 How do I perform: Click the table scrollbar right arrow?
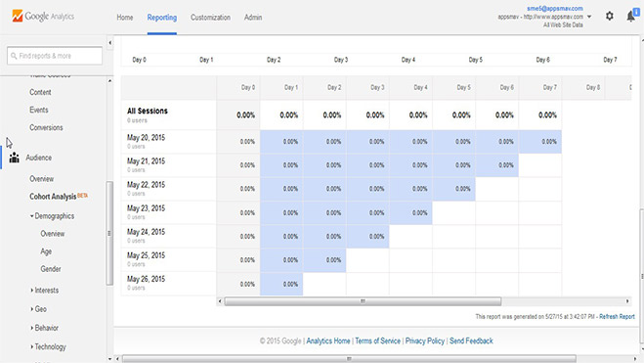click(627, 301)
